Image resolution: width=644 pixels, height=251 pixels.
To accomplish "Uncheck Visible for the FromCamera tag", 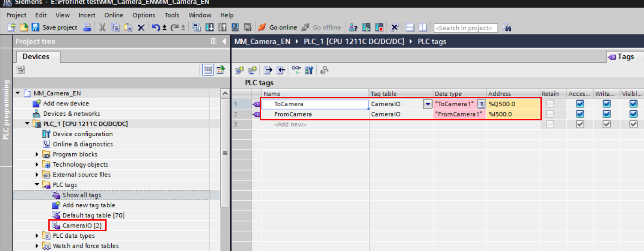I will [x=633, y=114].
